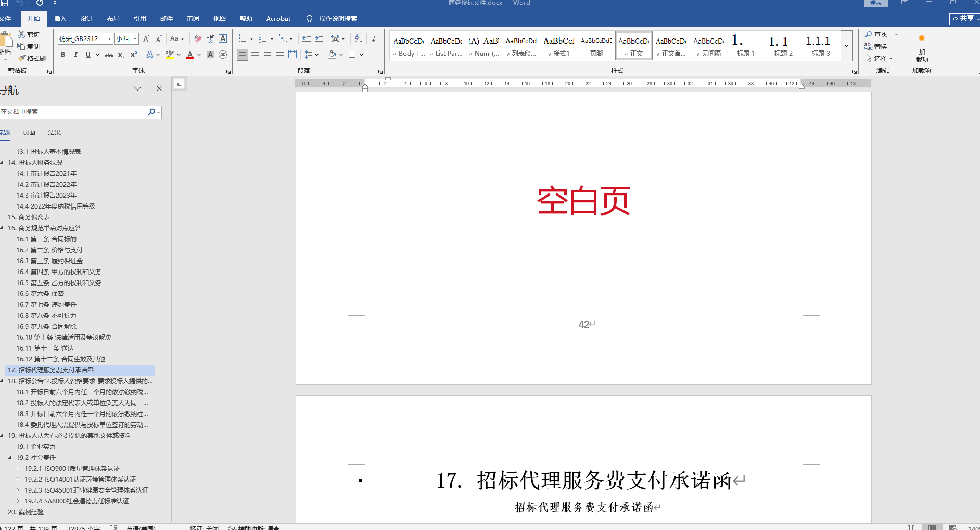Switch to the 审阅 ribbon tab

(193, 19)
